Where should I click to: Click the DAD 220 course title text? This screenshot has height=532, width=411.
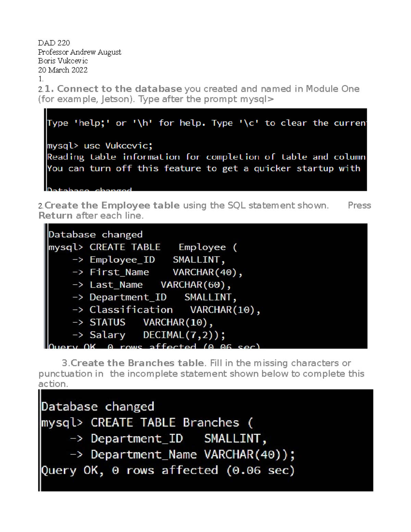[54, 43]
